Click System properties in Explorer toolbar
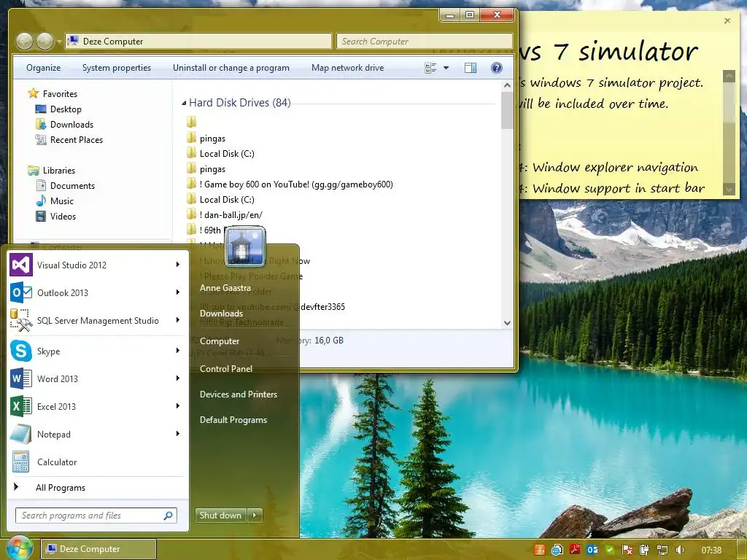Viewport: 747px width, 560px height. pyautogui.click(x=116, y=68)
